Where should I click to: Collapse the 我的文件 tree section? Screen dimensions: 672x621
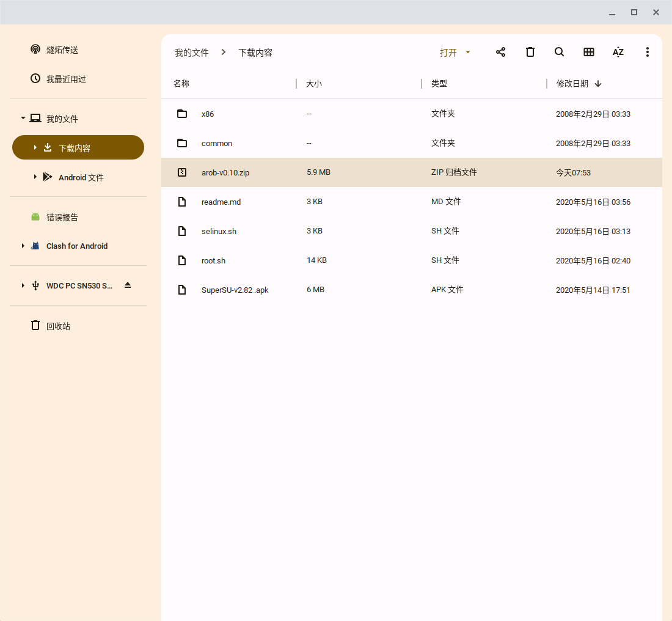pos(23,119)
